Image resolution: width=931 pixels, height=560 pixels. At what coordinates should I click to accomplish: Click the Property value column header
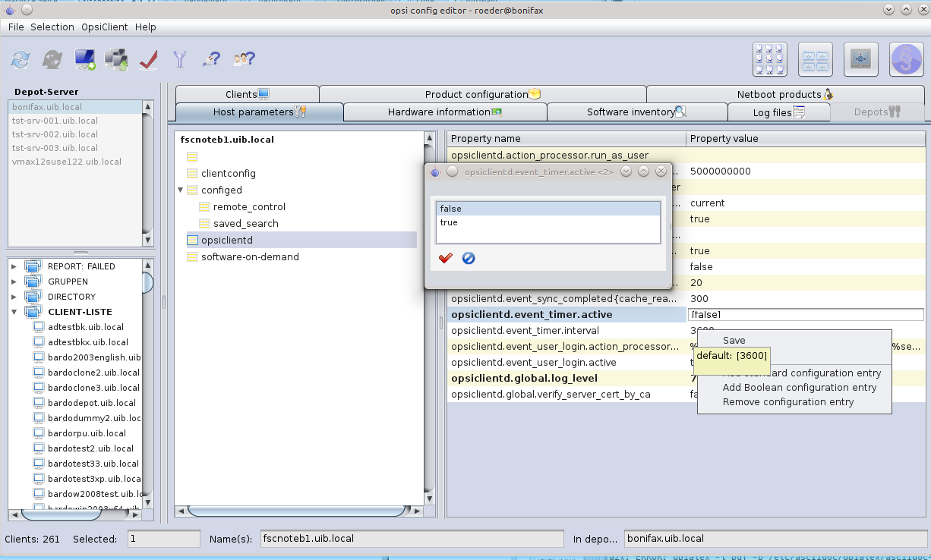point(806,139)
